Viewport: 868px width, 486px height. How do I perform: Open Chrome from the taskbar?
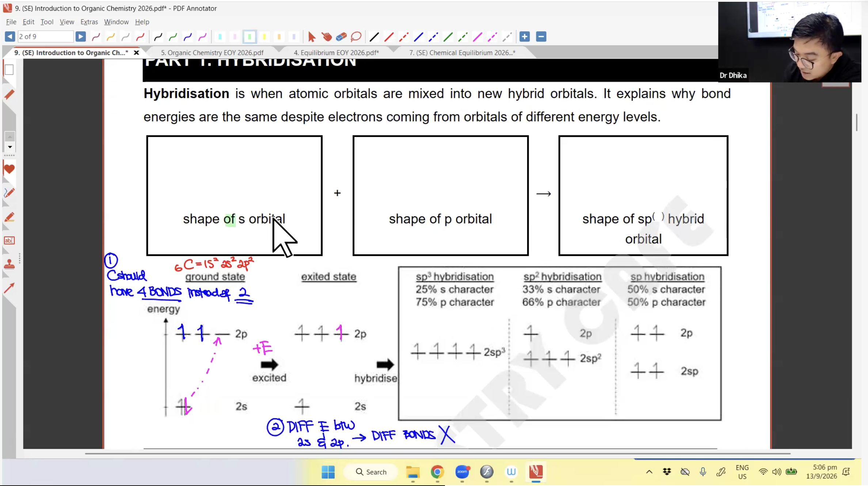(437, 472)
